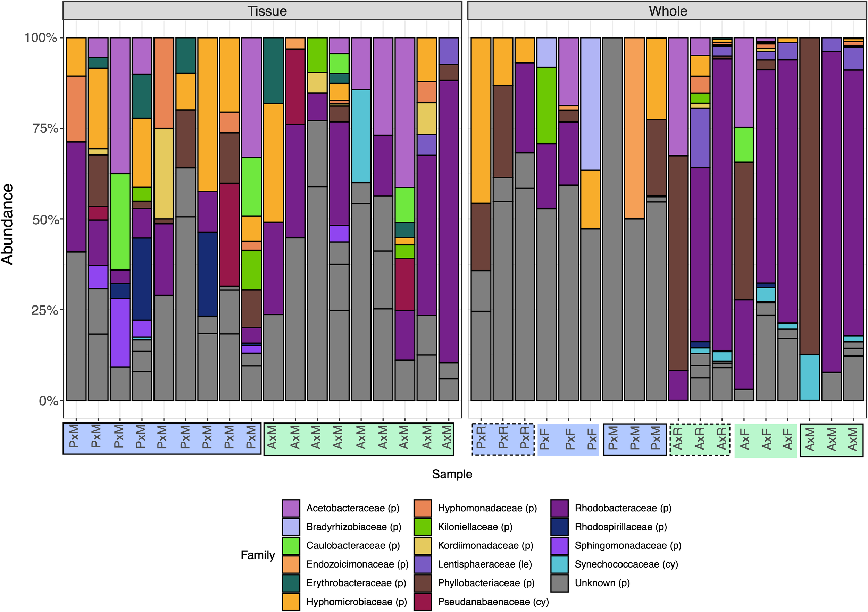Click the Hyphomicrobiaceae legend color swatch

(x=291, y=602)
